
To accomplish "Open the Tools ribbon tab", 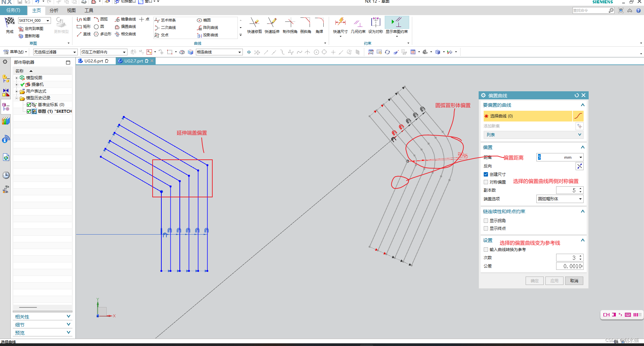I will click(89, 10).
